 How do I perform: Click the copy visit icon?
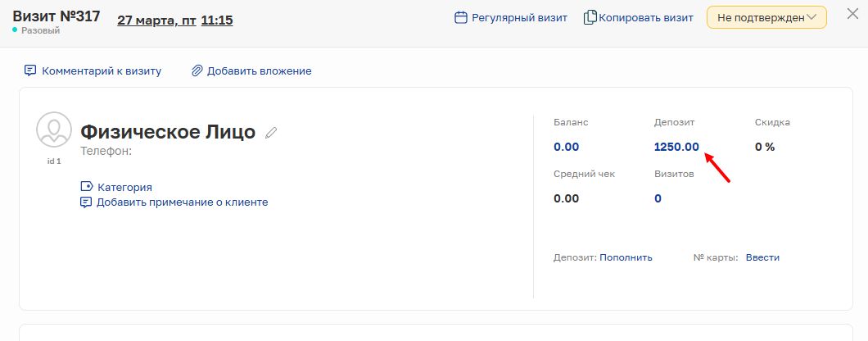pyautogui.click(x=590, y=17)
